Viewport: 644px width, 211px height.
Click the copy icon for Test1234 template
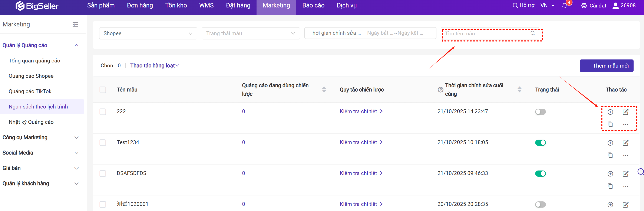[610, 155]
